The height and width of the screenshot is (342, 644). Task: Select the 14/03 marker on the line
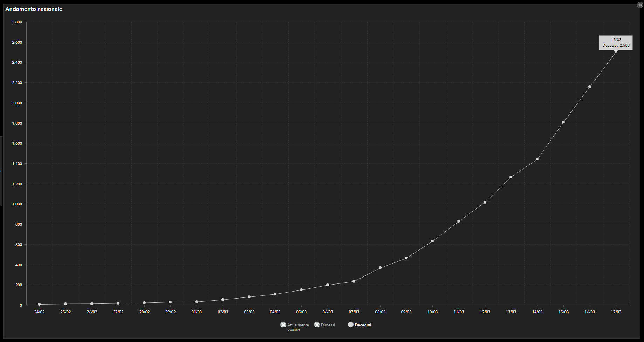coord(537,159)
